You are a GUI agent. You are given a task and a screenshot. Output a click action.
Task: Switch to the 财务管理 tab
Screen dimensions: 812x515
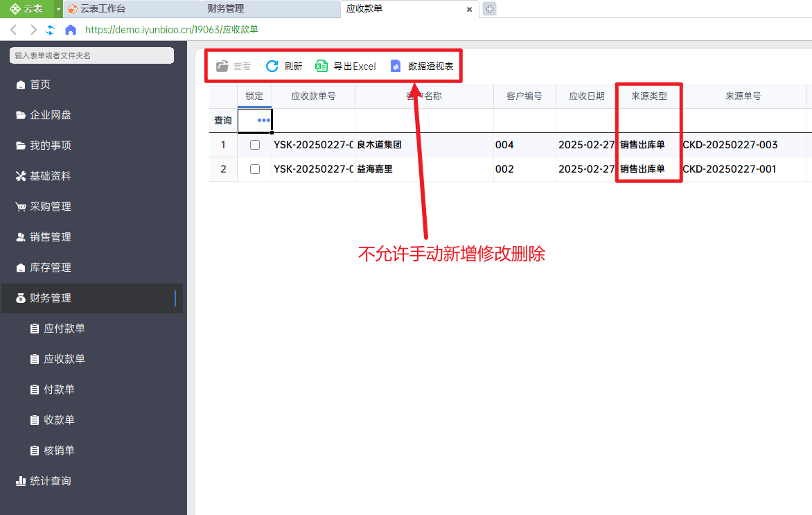click(x=271, y=9)
